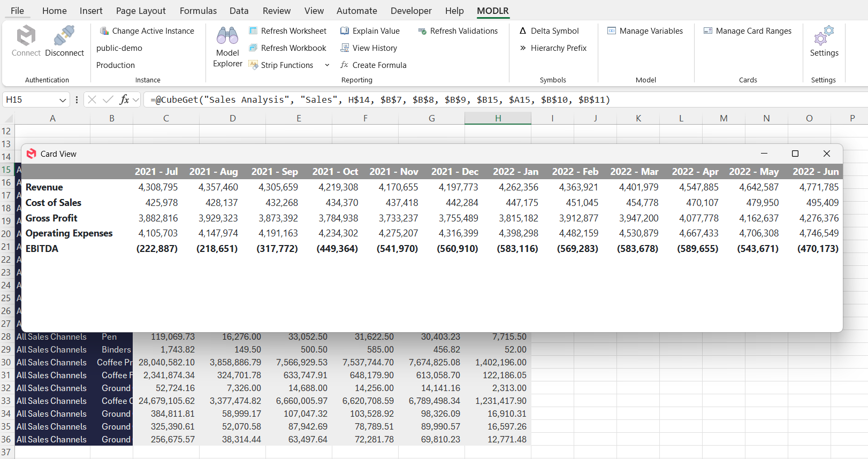This screenshot has width=868, height=459.
Task: Click the 2022 - Jan column header
Action: click(x=516, y=172)
